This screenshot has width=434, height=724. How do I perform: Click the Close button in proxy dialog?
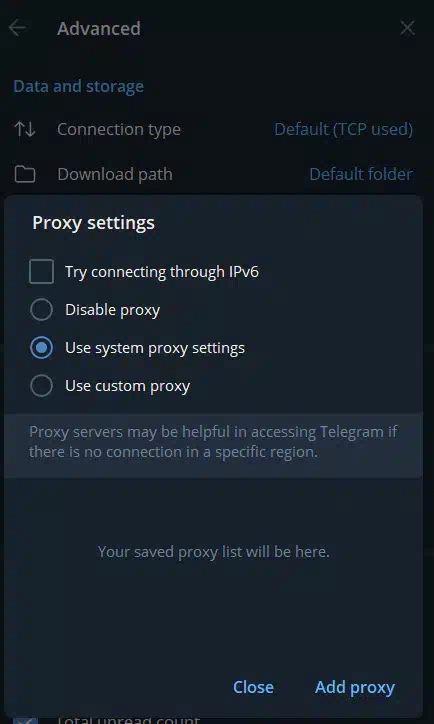click(253, 687)
